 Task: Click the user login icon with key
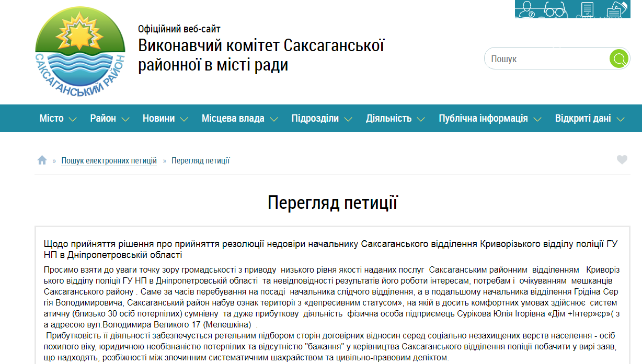pyautogui.click(x=528, y=9)
